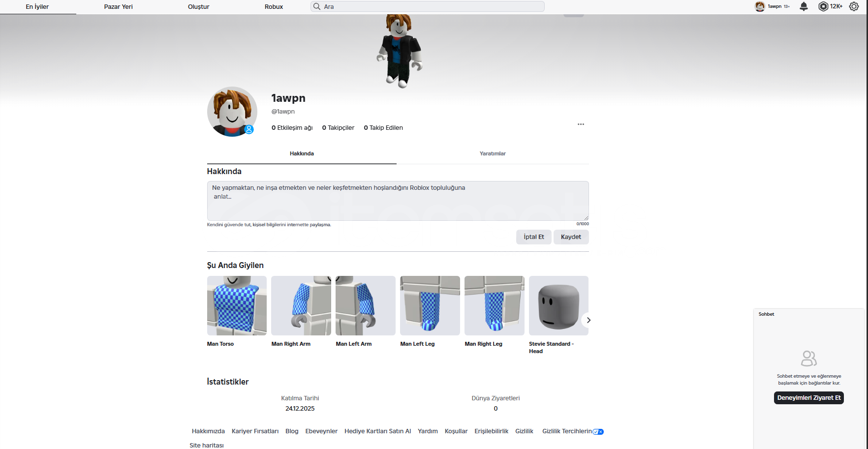868x449 pixels.
Task: Focus the Ara search field
Action: [x=428, y=6]
